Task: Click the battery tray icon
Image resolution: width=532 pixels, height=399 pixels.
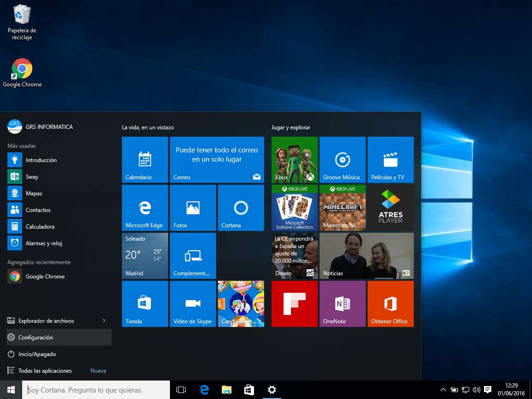Action: (x=454, y=390)
